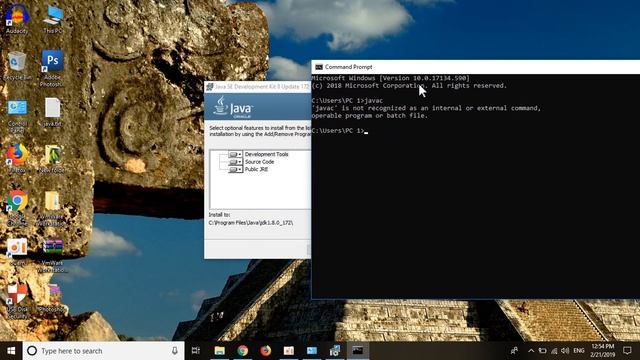Click the Command Prompt window icon
Screen dimensions: 640x360
pyautogui.click(x=319, y=67)
